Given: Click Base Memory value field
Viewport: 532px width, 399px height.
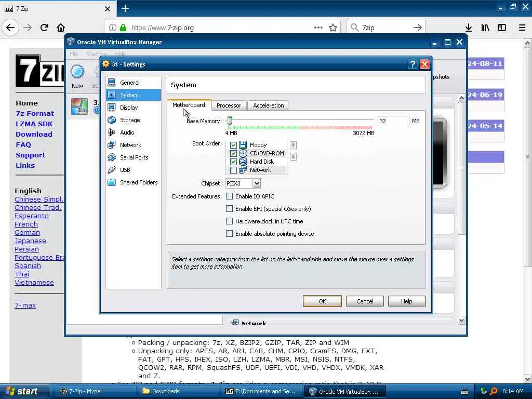Looking at the screenshot, I should (393, 121).
